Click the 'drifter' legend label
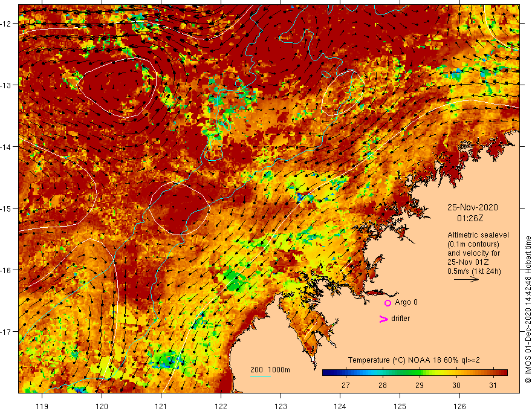 [x=400, y=319]
